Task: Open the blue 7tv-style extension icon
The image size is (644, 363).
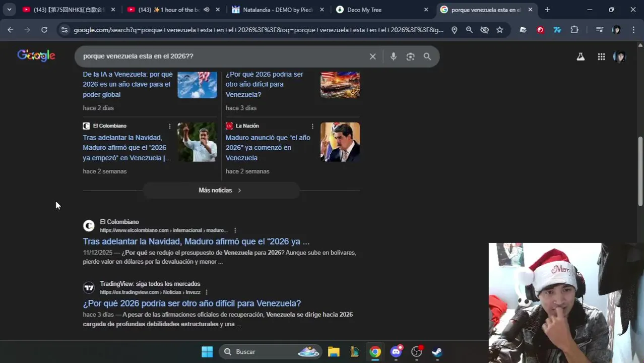Action: 557,30
